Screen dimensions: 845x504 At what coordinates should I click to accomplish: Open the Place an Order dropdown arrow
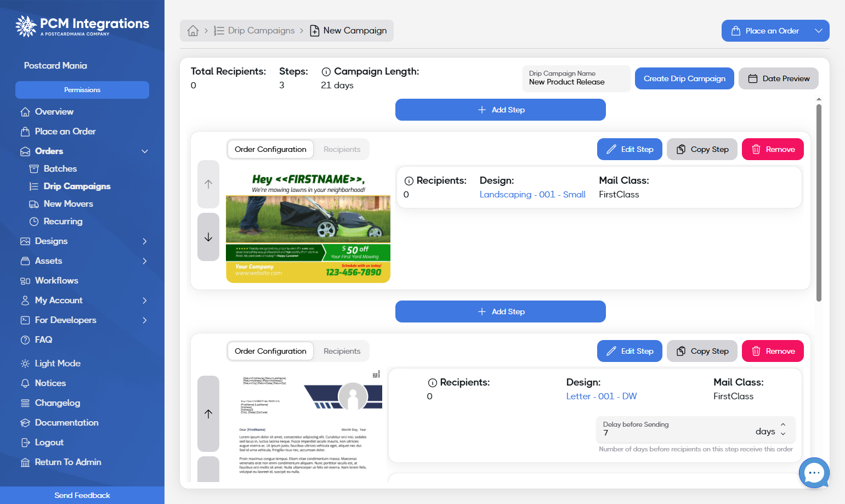(819, 31)
